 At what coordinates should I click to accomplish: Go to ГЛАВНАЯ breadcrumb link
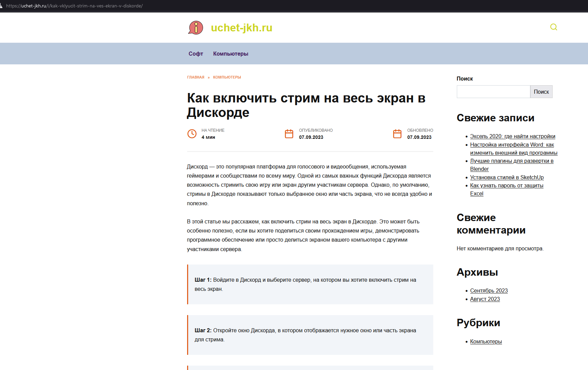tap(196, 77)
